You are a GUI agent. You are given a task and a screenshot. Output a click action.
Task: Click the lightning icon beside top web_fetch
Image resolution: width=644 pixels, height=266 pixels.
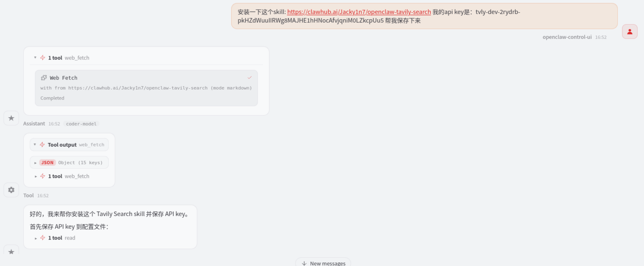click(43, 58)
